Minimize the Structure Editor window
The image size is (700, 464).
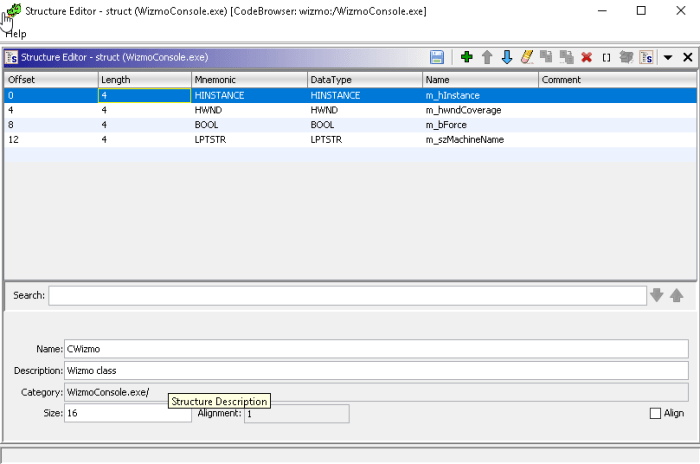point(602,10)
